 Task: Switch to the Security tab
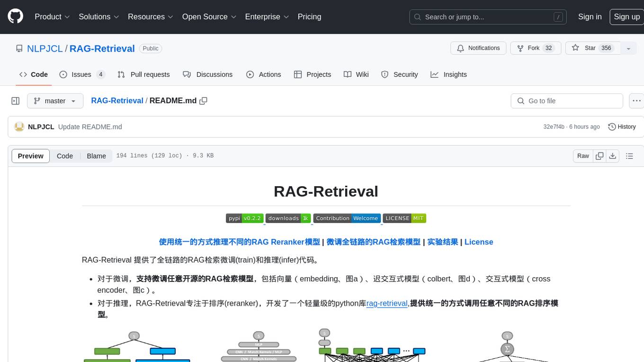pyautogui.click(x=399, y=74)
